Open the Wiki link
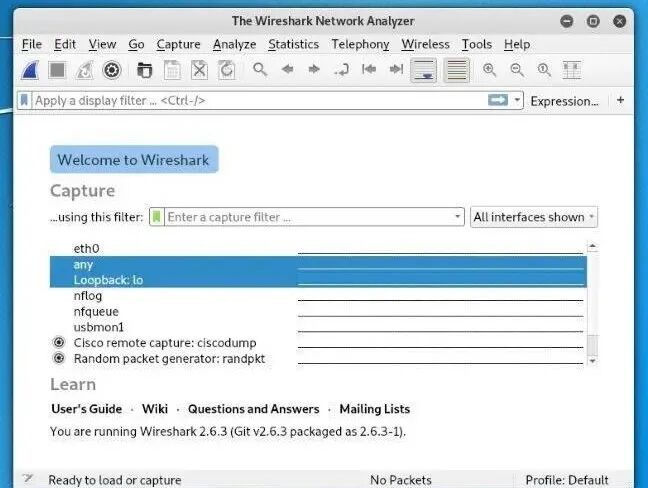Image resolution: width=648 pixels, height=488 pixels. click(x=155, y=409)
